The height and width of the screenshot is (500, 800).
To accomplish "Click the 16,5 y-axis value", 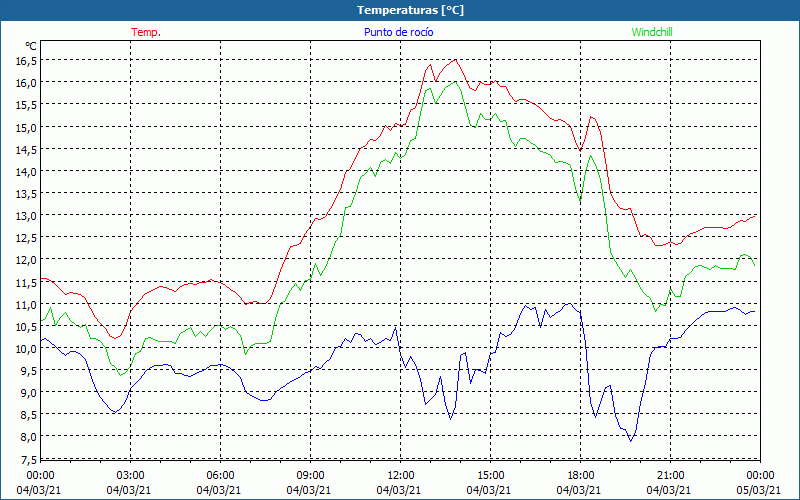I will click(26, 61).
